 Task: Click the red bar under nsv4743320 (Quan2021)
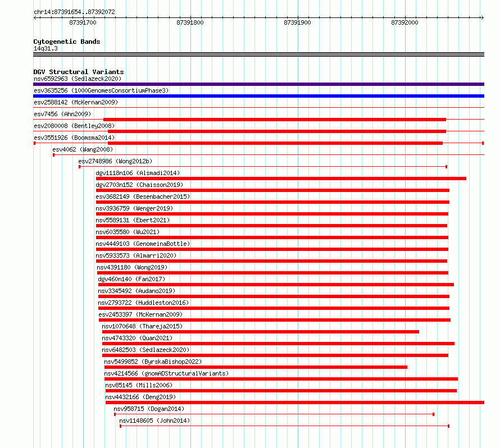[x=278, y=344]
